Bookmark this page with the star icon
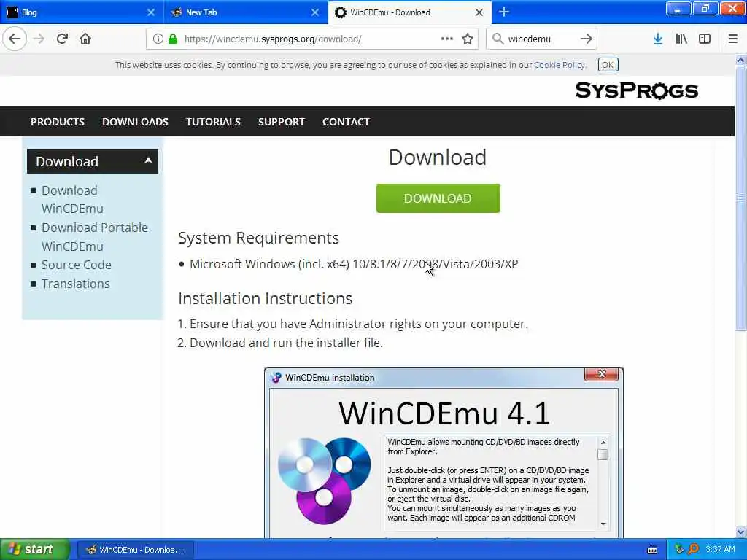 (x=468, y=39)
